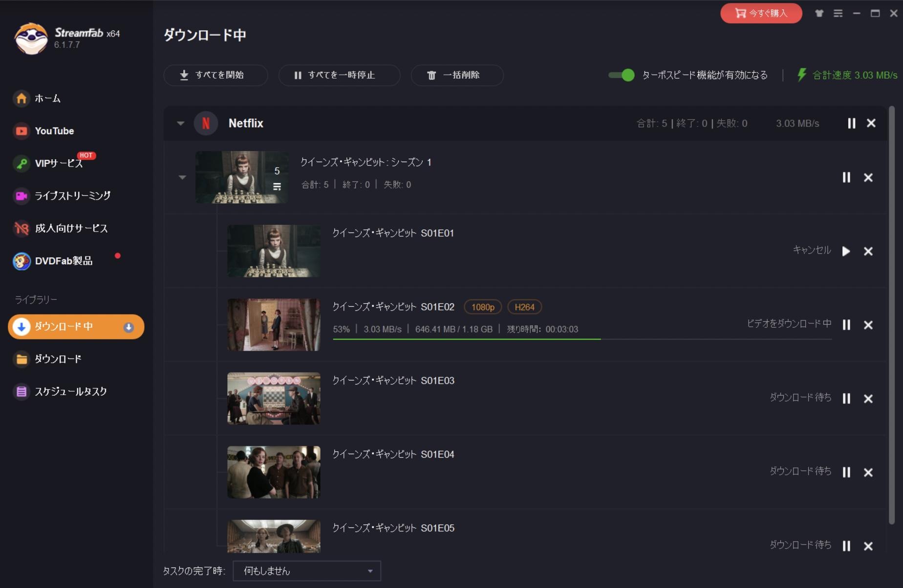Open スケジュールタスク in the library
903x588 pixels.
pyautogui.click(x=61, y=392)
